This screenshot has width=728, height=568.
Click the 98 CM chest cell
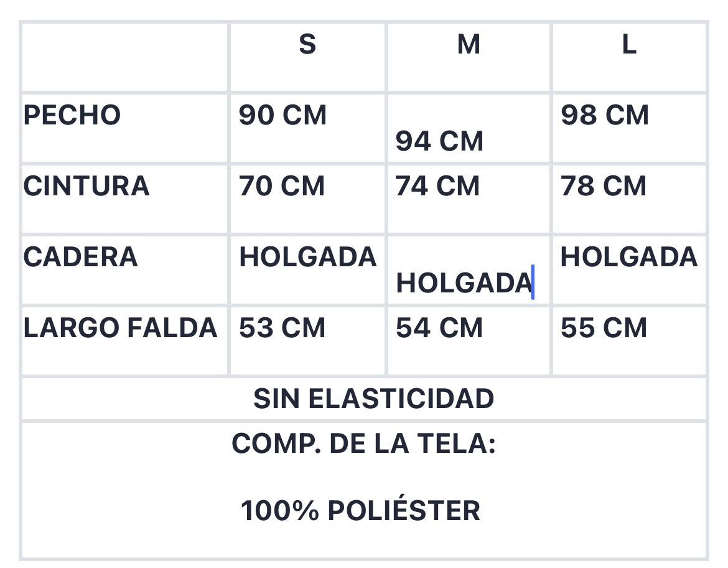629,129
